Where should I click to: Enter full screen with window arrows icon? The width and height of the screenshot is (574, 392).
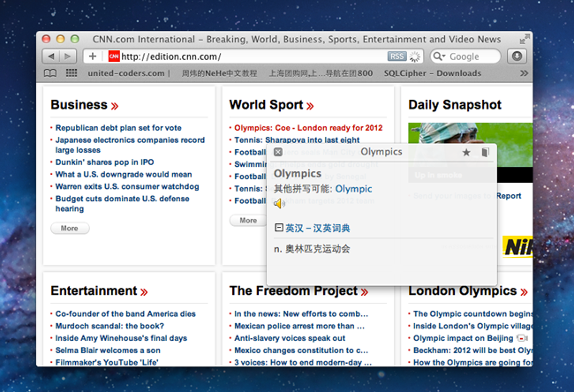525,39
